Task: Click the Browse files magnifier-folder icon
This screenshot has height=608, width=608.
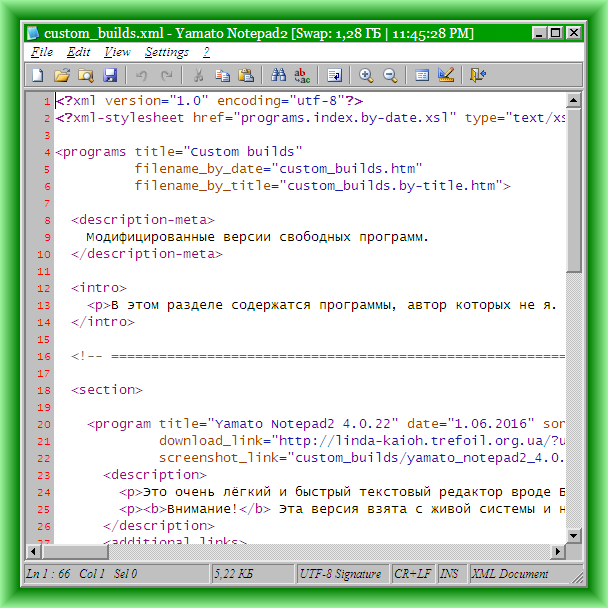Action: click(x=86, y=75)
